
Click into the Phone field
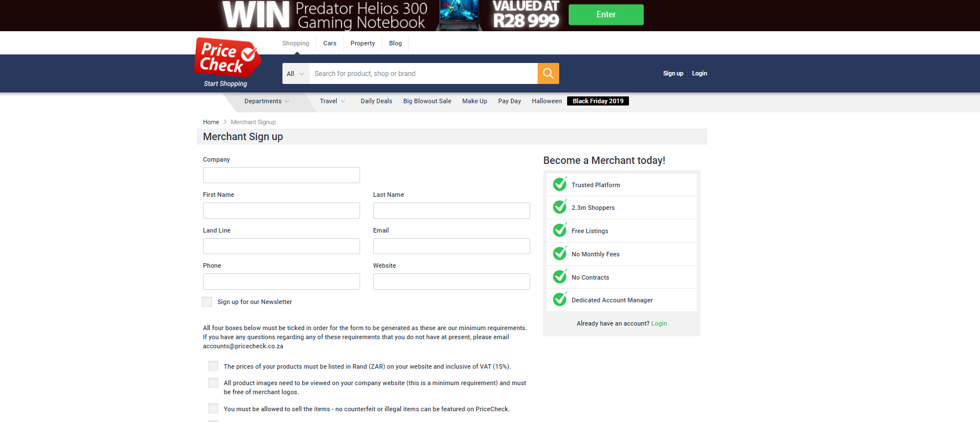pos(281,281)
